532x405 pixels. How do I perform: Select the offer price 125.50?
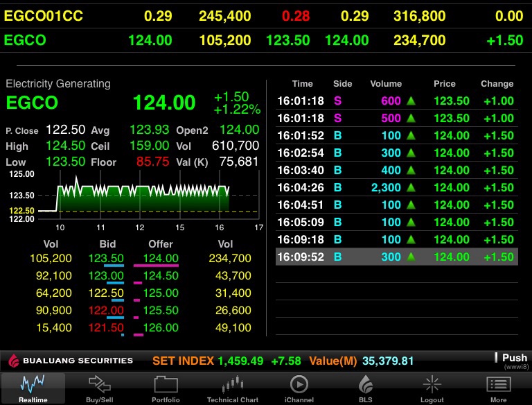pyautogui.click(x=161, y=310)
